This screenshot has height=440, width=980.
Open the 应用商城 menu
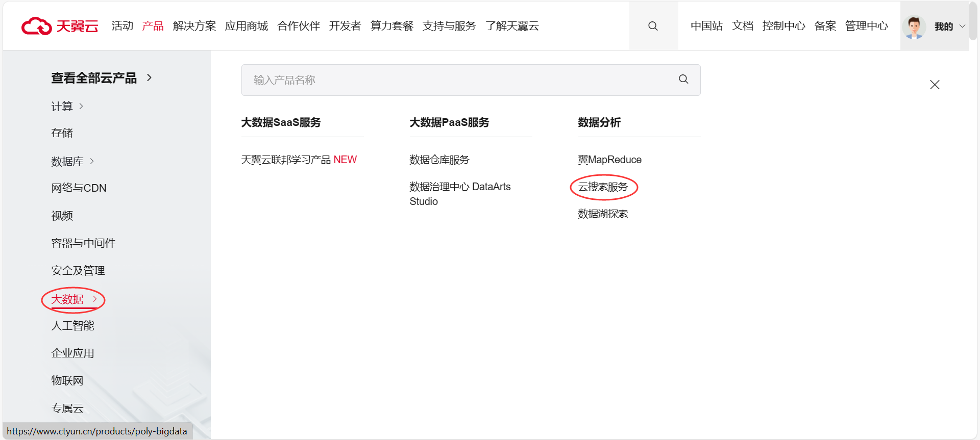247,26
